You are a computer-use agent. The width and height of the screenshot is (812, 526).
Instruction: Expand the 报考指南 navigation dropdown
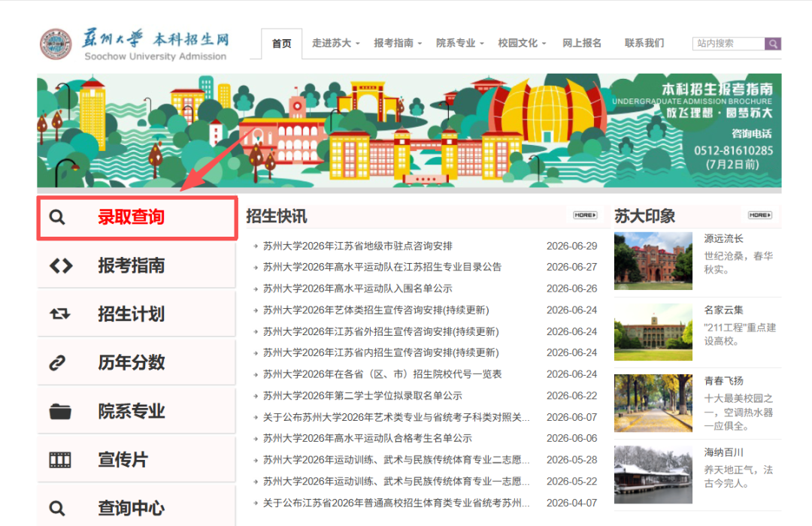398,43
